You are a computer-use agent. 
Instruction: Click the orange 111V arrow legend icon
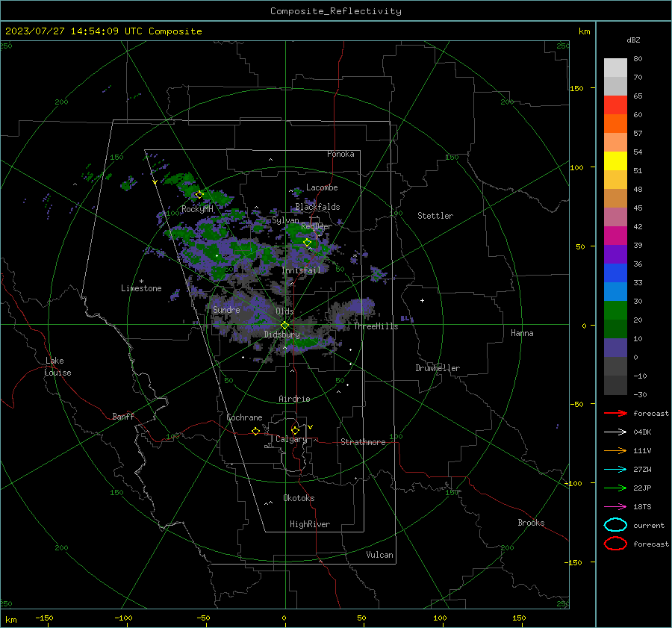click(615, 450)
